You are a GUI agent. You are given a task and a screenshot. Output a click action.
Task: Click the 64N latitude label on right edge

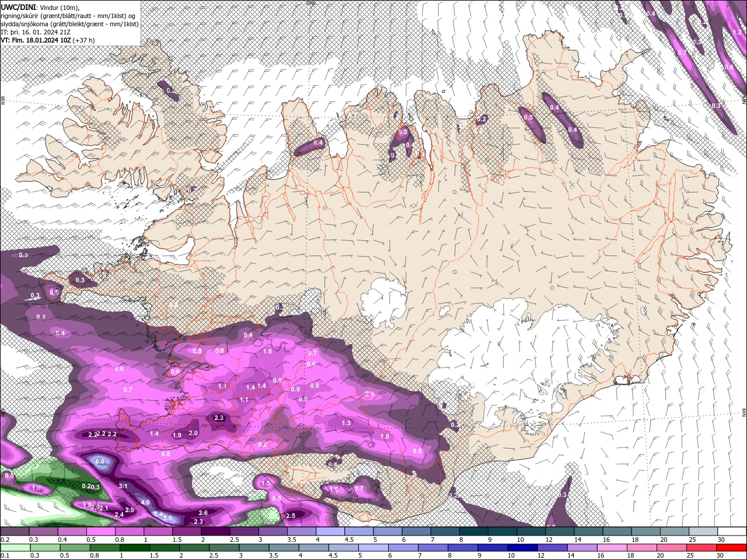[744, 413]
